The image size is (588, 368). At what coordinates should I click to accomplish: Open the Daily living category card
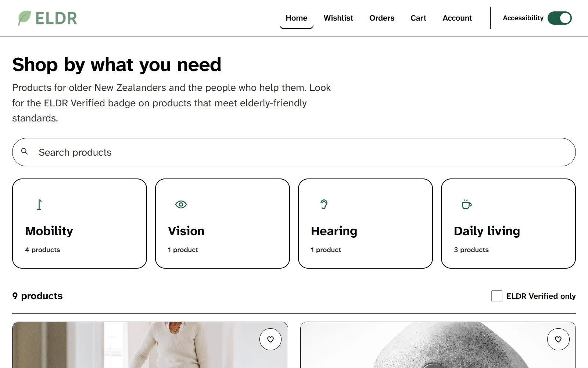[508, 224]
